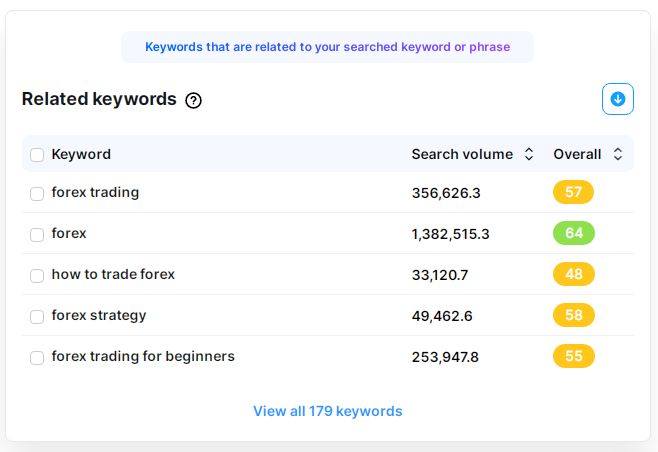Check the 'forex trading' row checkbox
The width and height of the screenshot is (658, 452).
(37, 194)
